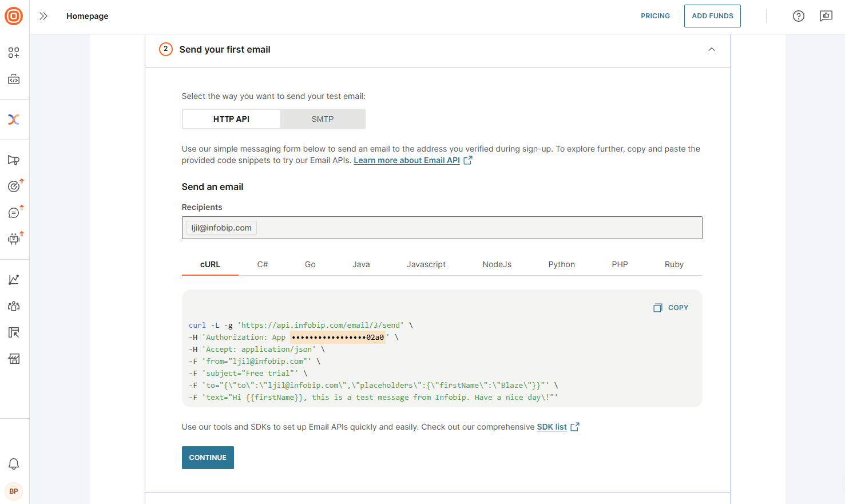Screen dimensions: 845x504
Task: Click the ADD FUNDS button
Action: (712, 16)
